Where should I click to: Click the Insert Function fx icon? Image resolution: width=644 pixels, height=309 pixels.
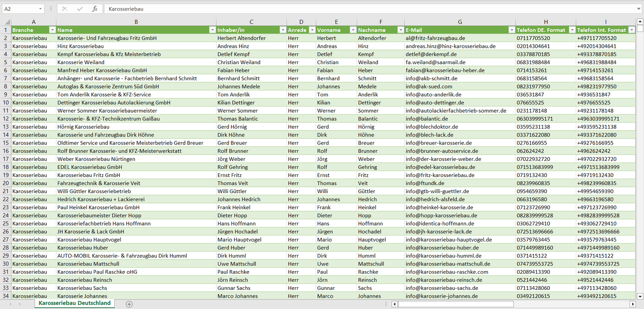[x=94, y=9]
